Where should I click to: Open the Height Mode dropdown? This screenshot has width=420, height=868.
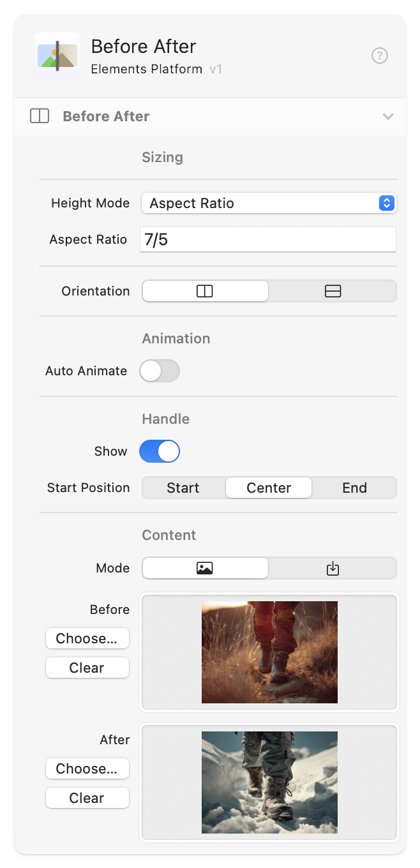(269, 203)
